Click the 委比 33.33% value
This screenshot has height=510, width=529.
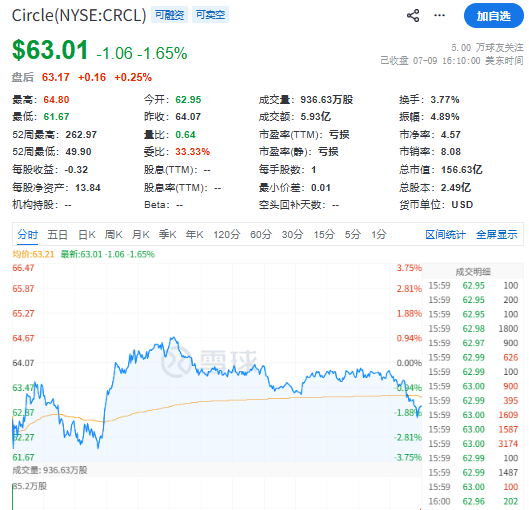(192, 151)
